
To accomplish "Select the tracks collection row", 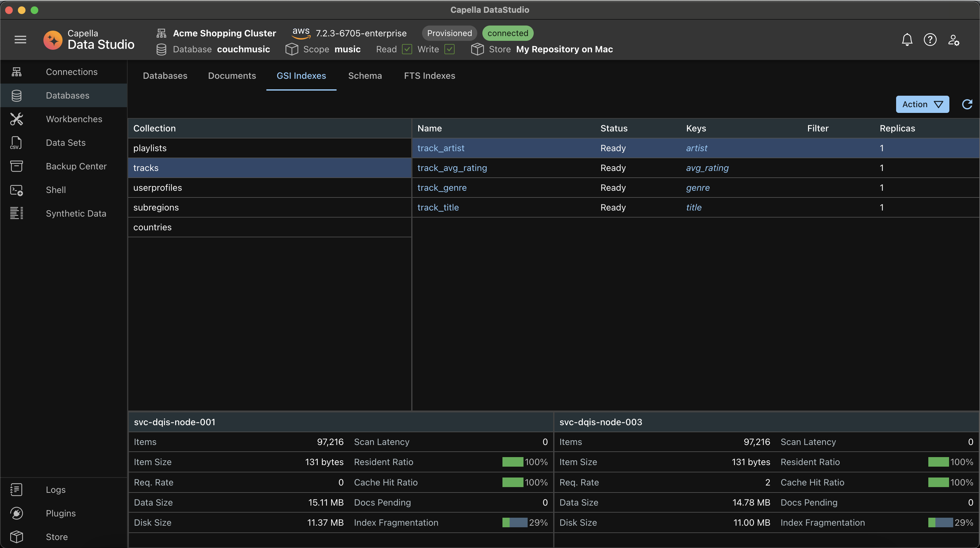I will tap(270, 168).
